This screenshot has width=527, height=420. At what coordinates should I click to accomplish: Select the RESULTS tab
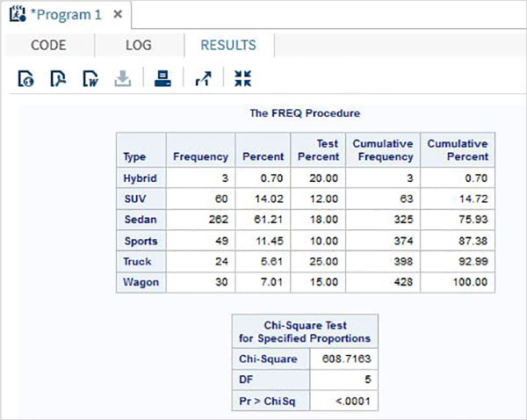(228, 46)
